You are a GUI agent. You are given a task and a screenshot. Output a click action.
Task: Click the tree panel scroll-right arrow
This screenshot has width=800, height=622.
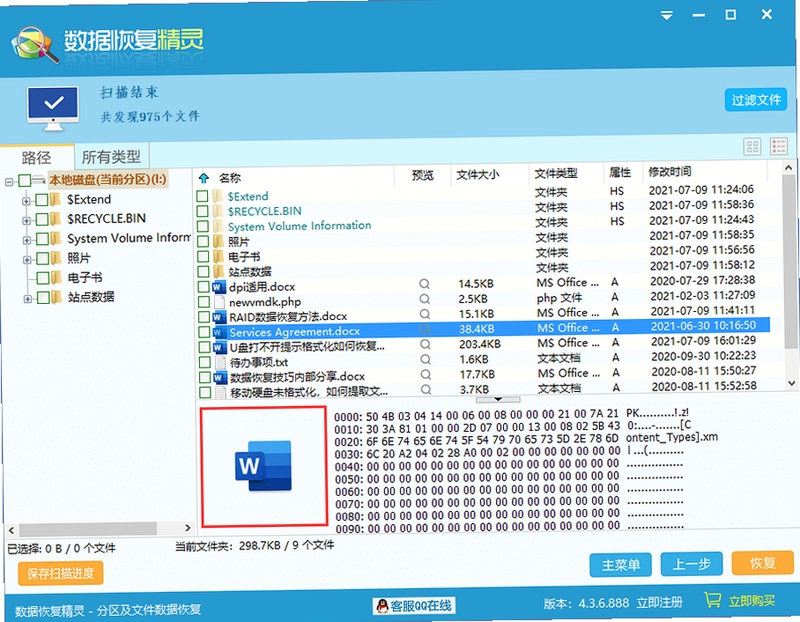click(x=187, y=528)
